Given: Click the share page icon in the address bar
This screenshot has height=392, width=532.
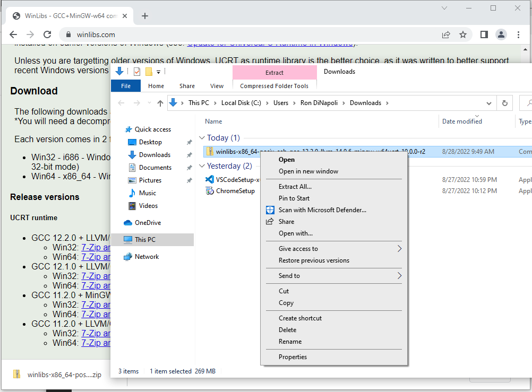Looking at the screenshot, I should pos(446,34).
